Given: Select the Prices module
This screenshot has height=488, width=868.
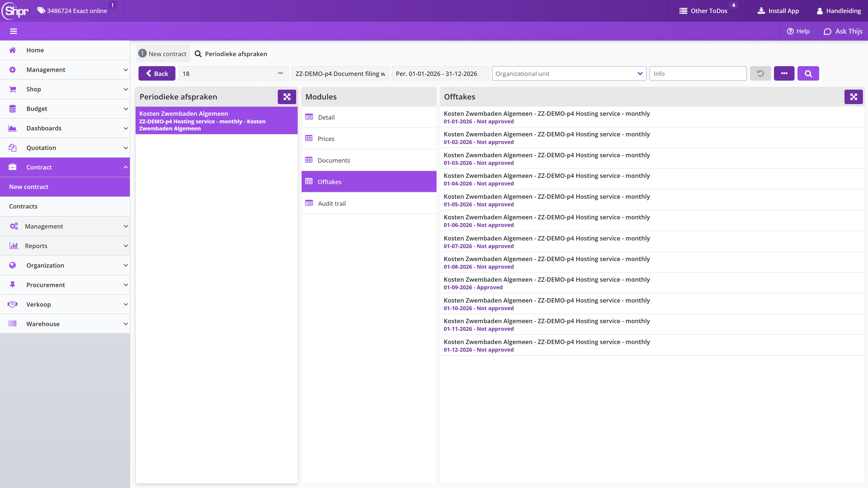Looking at the screenshot, I should (369, 139).
